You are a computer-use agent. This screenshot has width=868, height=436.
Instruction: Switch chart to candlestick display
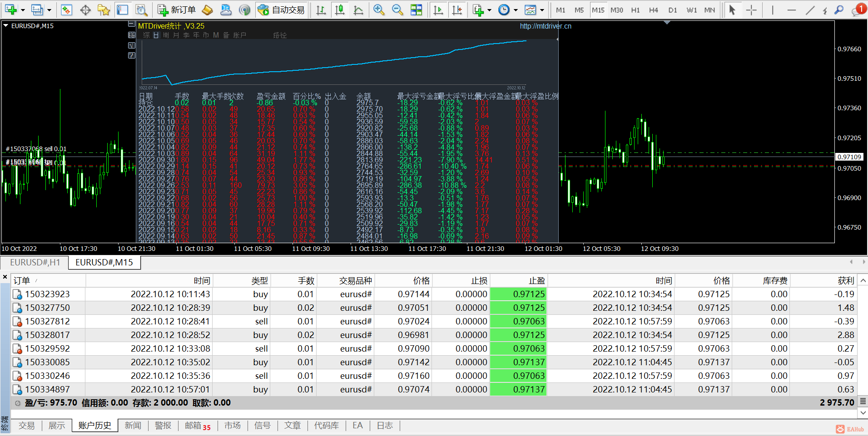coord(339,10)
